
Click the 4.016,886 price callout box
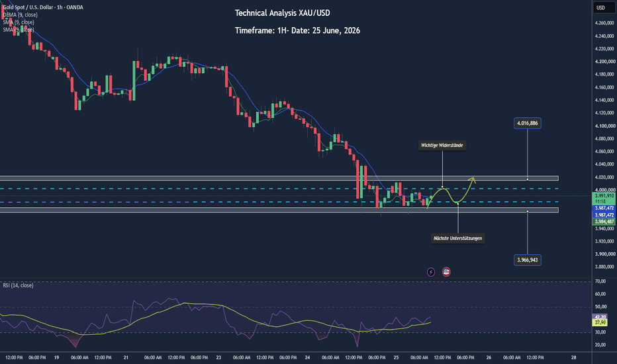(527, 123)
